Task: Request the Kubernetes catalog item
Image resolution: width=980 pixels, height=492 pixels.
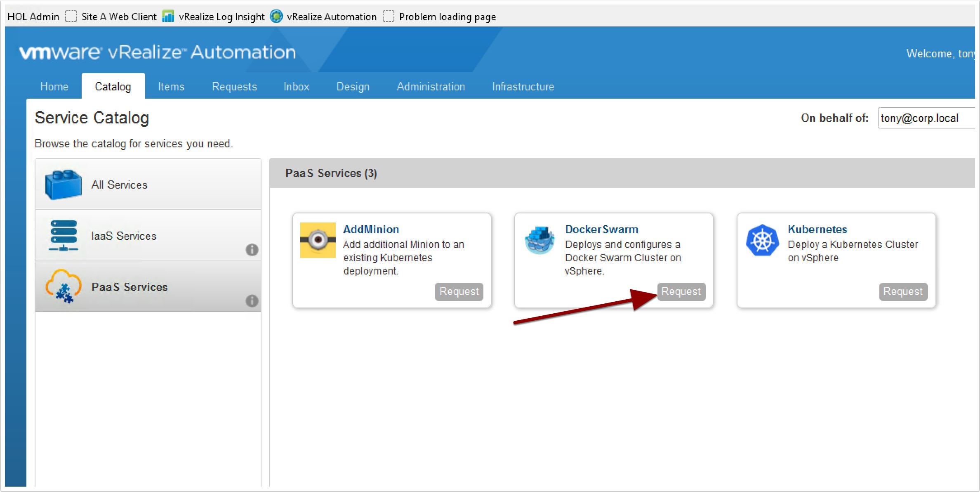Action: (x=903, y=291)
